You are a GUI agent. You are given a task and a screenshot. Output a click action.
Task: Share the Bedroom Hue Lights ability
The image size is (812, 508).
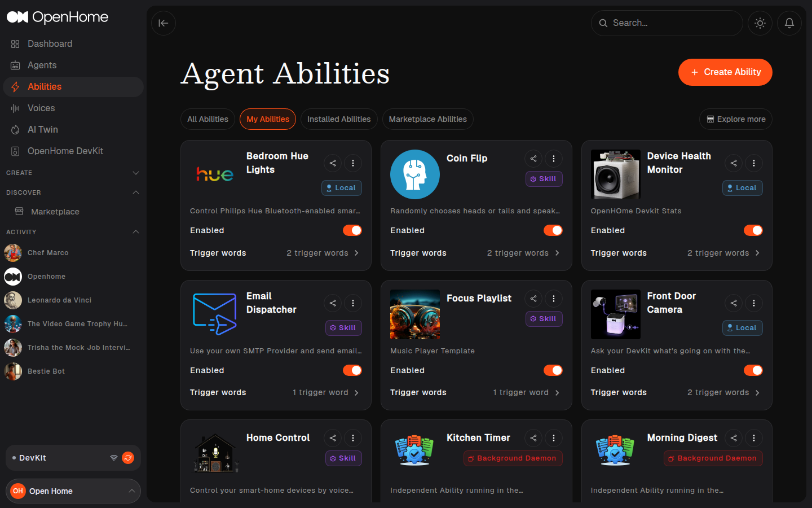tap(333, 163)
